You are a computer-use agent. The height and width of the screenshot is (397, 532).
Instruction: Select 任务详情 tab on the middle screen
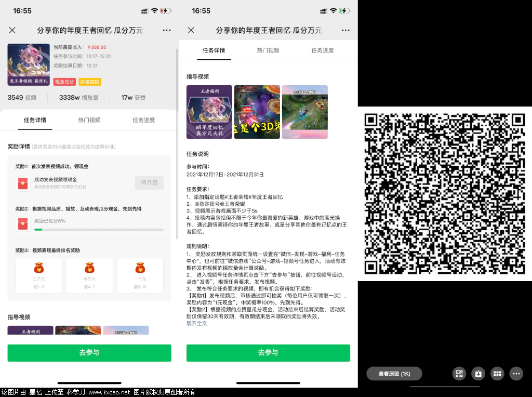[214, 50]
